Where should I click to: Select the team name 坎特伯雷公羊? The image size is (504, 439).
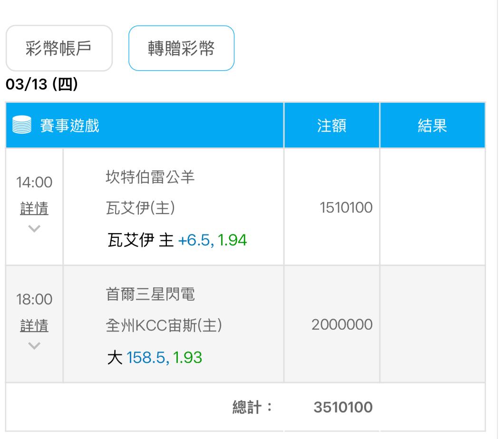point(150,177)
